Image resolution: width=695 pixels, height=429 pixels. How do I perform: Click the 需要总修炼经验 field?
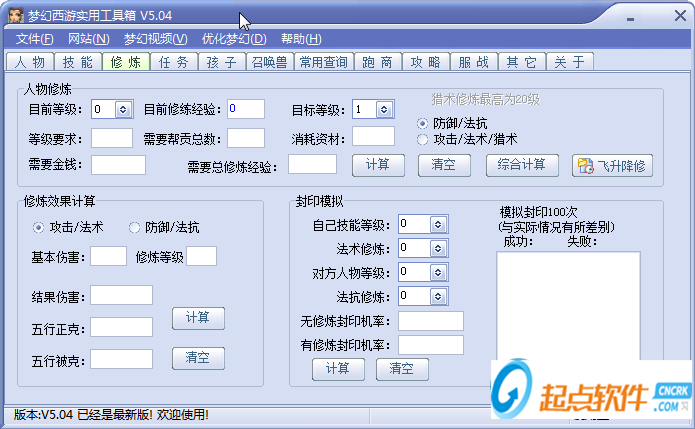coord(312,164)
